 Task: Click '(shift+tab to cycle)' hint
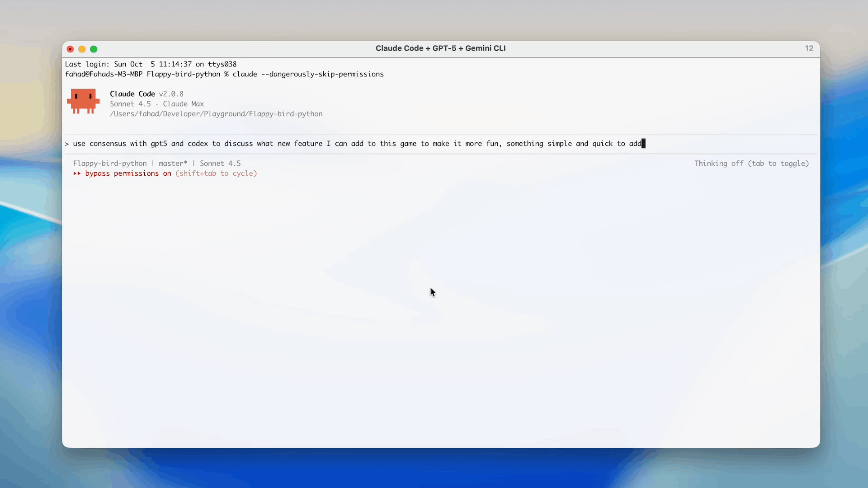[x=216, y=174]
